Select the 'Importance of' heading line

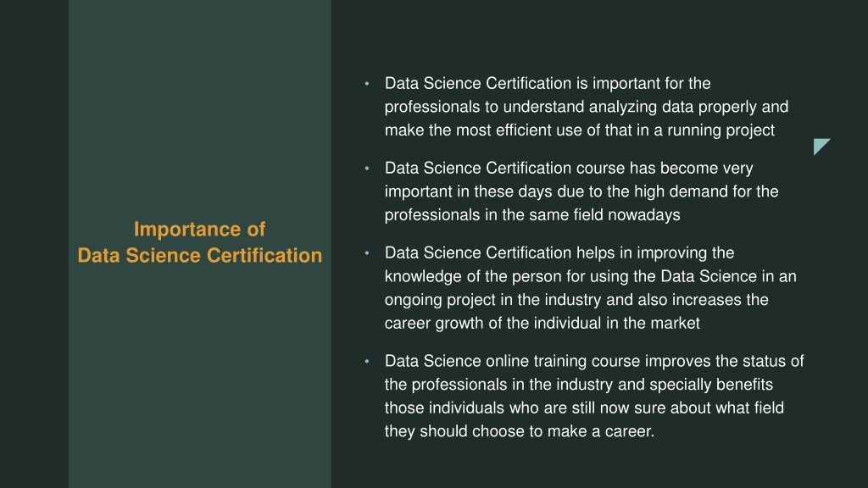click(x=200, y=229)
